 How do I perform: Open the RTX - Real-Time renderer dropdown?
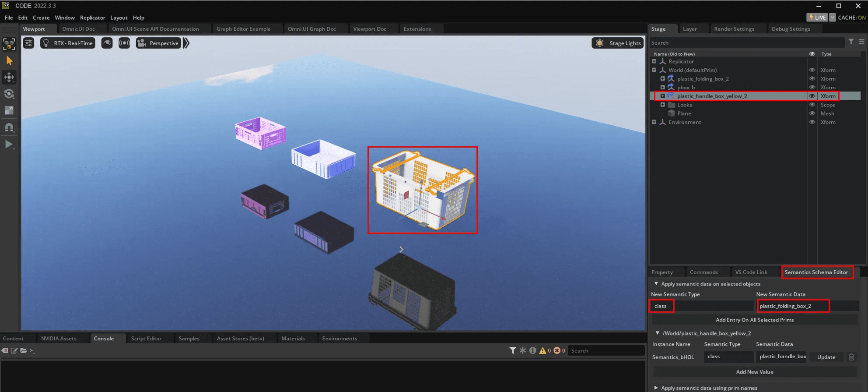(x=68, y=43)
